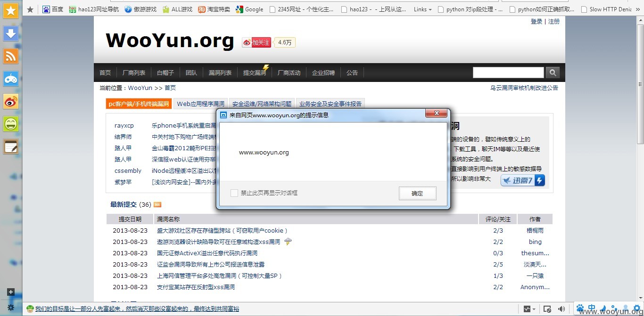This screenshot has width=644, height=316.
Task: Open 盛大游戏社区存在存储型跨站 vulnerability link
Action: pyautogui.click(x=222, y=230)
